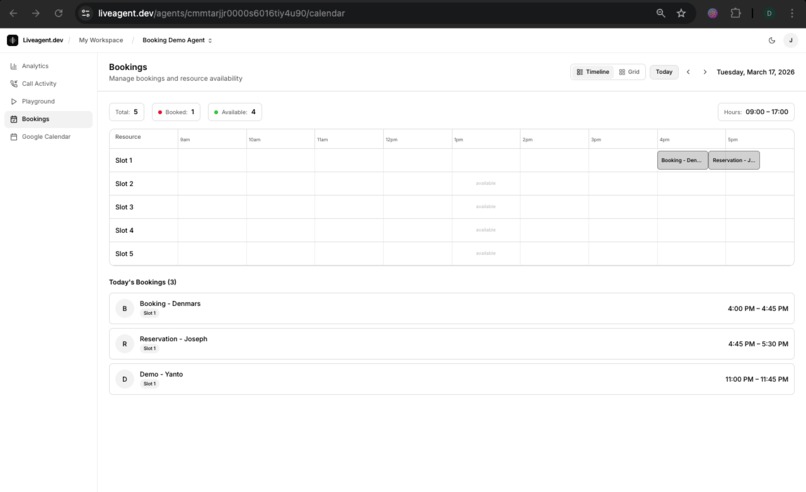Select the Slot 2 resource row label

124,184
